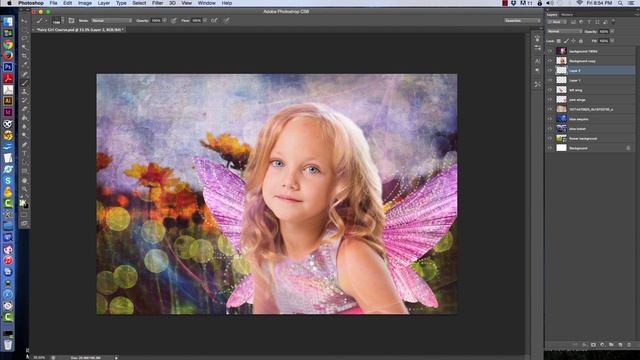Toggle lock transparent pixels
The width and height of the screenshot is (640, 360).
pos(559,41)
